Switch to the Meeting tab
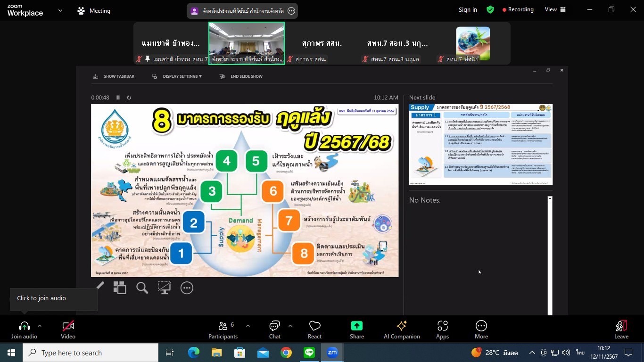Image resolution: width=644 pixels, height=362 pixels. click(94, 10)
